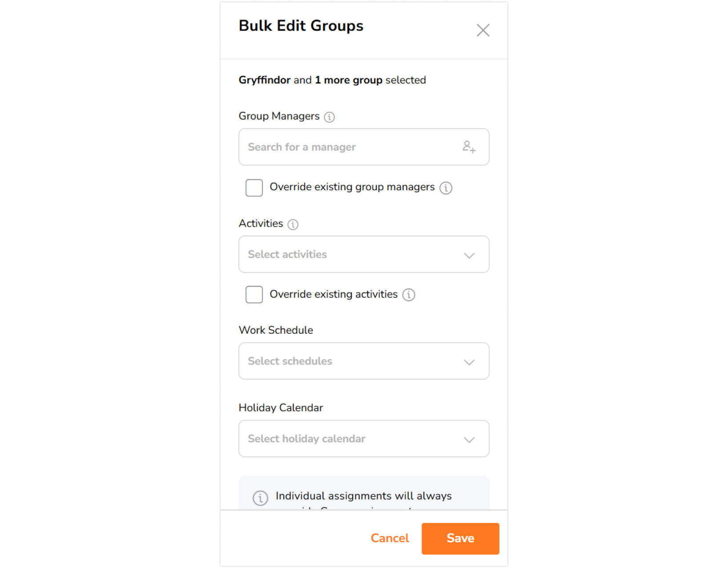Click the Override existing activities label text
The height and width of the screenshot is (568, 728).
(334, 294)
